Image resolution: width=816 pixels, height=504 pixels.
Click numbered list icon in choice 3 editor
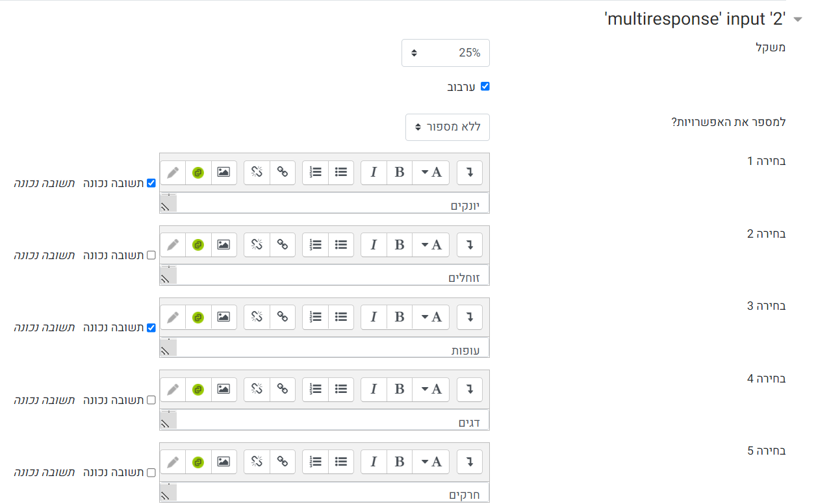coord(315,317)
